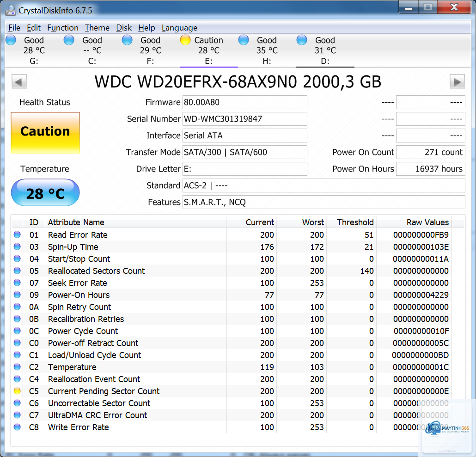This screenshot has height=457, width=476.
Task: Select the C: drive status orb
Action: pyautogui.click(x=69, y=40)
